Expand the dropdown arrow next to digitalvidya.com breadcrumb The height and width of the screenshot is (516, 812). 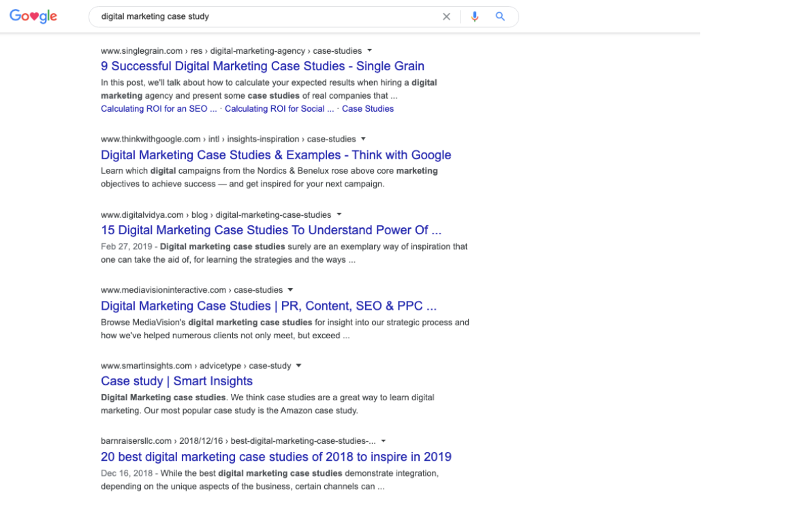(x=339, y=214)
